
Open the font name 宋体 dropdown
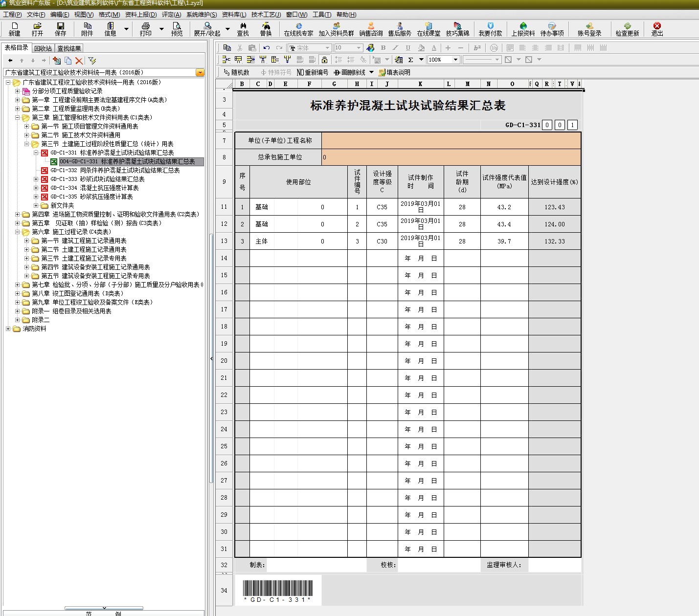coord(327,48)
